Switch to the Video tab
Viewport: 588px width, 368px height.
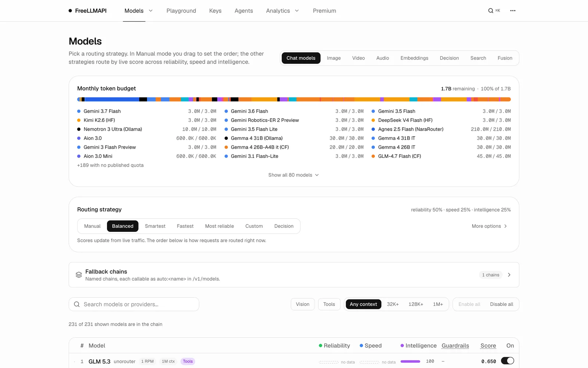pos(358,58)
